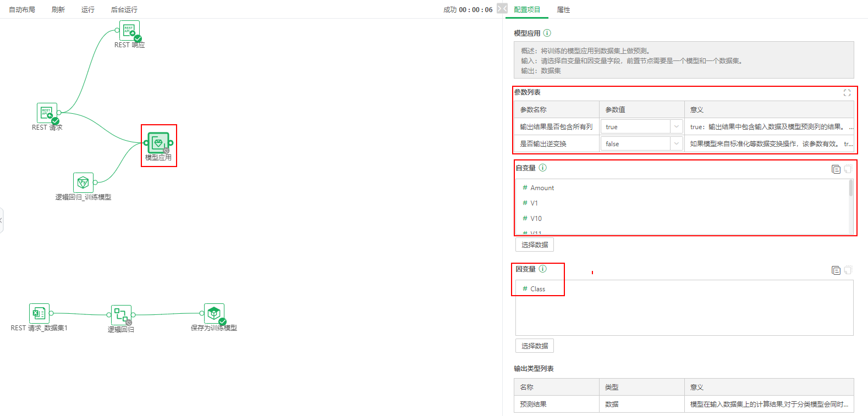868x416 pixels.
Task: Click the paste icon in 自变量 section
Action: point(848,169)
